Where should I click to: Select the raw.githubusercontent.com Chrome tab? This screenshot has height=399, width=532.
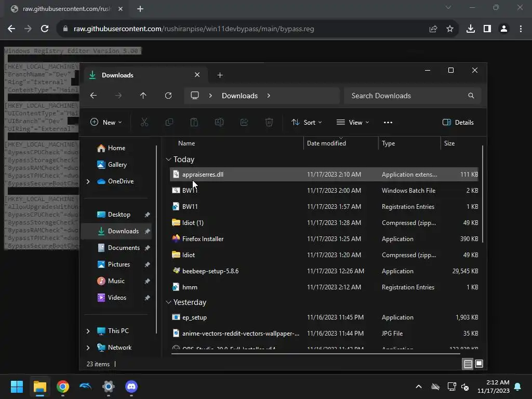tap(66, 9)
